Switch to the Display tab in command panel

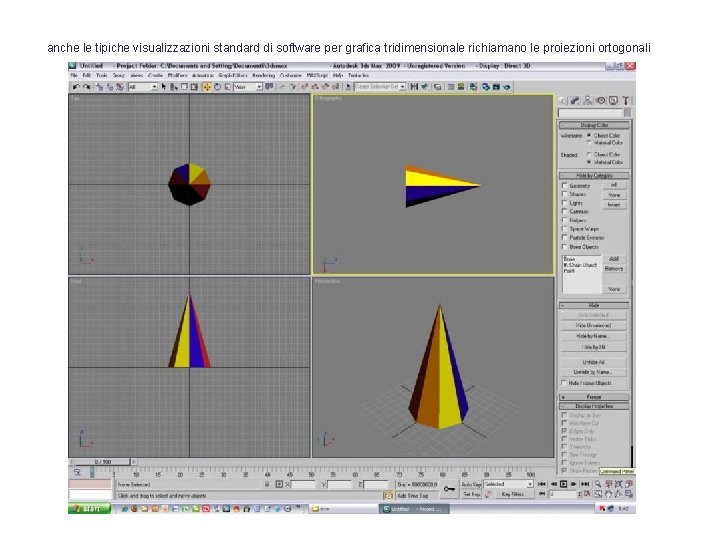click(612, 100)
